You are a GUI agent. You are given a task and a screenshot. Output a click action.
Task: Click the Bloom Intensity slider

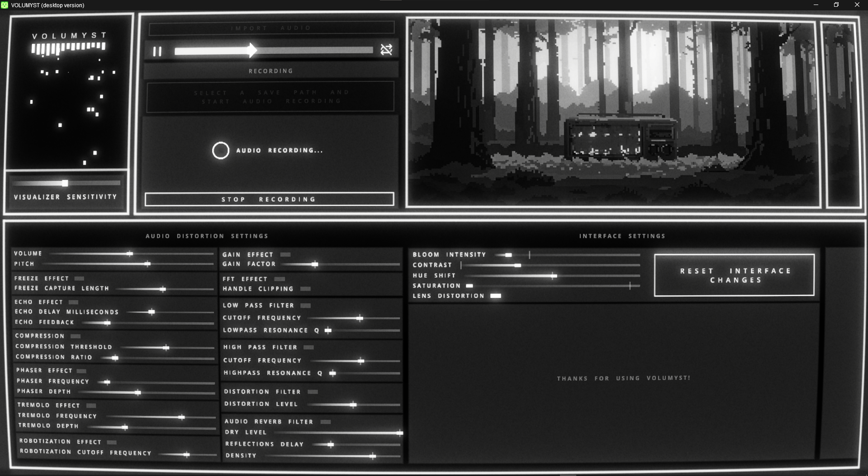tap(567, 255)
